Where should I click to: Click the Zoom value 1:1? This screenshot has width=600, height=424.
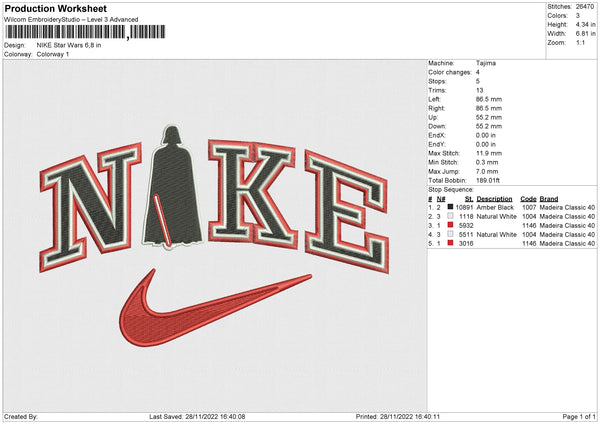[x=580, y=43]
